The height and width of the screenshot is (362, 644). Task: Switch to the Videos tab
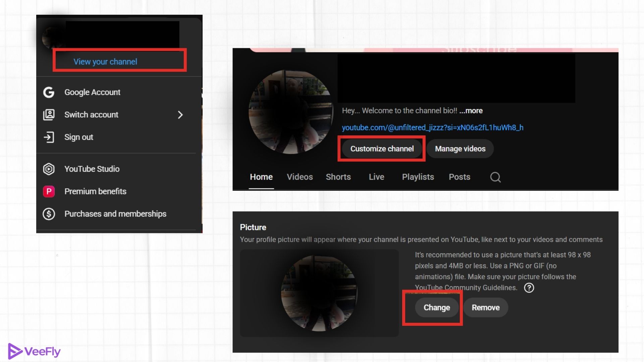pos(299,177)
